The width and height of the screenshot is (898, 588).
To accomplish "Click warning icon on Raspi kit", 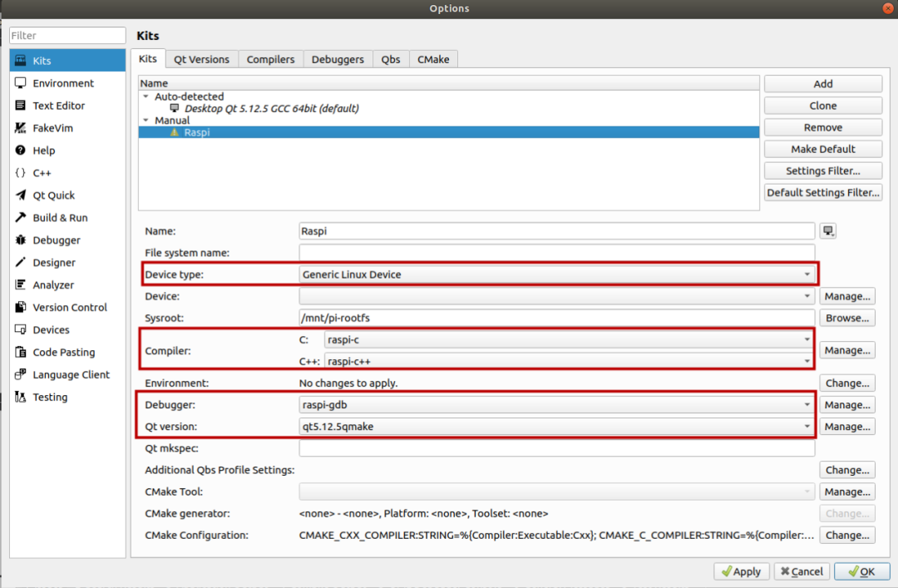I will click(175, 132).
